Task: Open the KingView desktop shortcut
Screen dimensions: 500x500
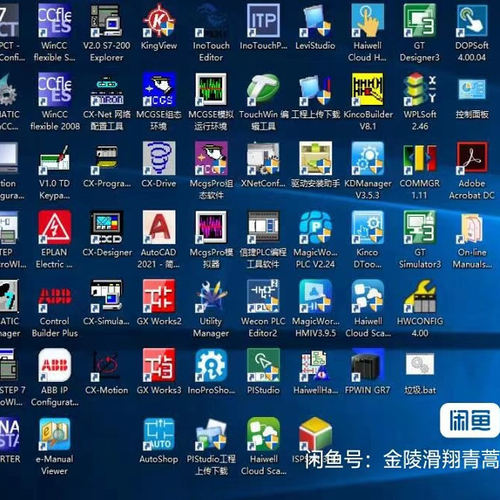Action: click(159, 21)
